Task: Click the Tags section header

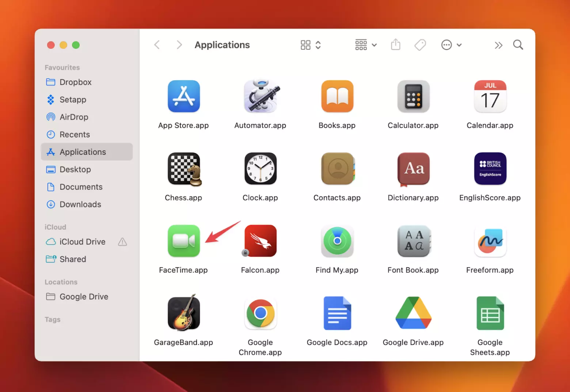Action: 53,320
